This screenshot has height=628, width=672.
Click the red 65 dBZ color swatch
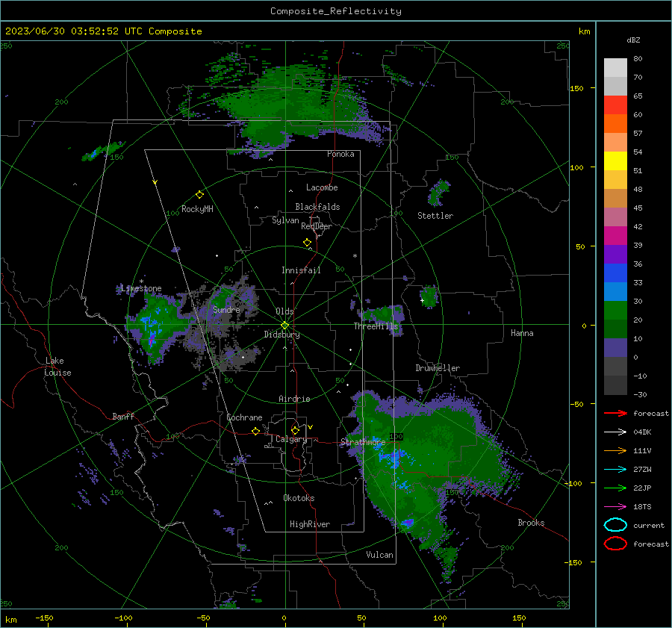tap(615, 105)
